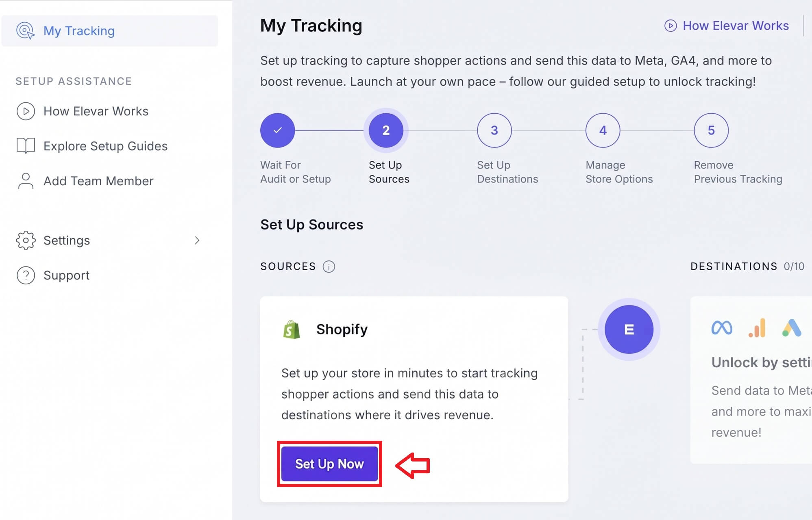
Task: Click the Settings gear icon
Action: coord(26,240)
